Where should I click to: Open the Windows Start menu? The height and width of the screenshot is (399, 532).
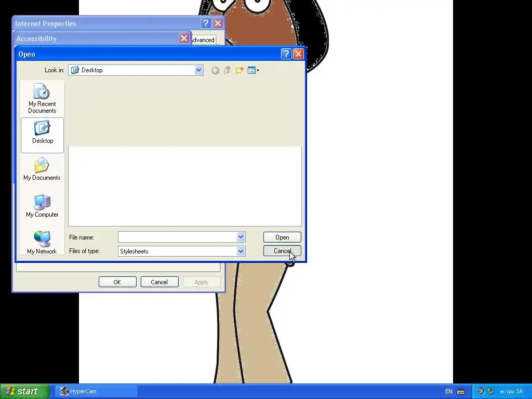tap(25, 391)
